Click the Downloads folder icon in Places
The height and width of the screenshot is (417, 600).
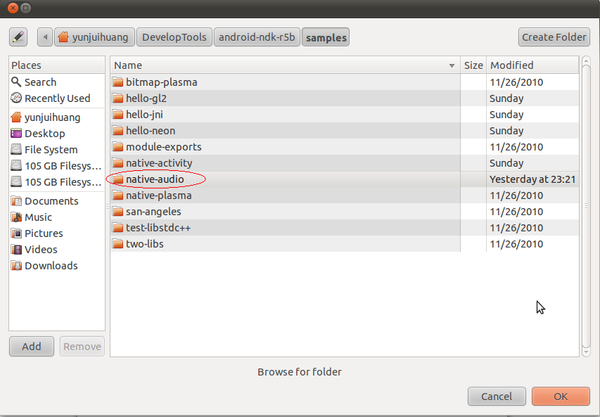(16, 266)
